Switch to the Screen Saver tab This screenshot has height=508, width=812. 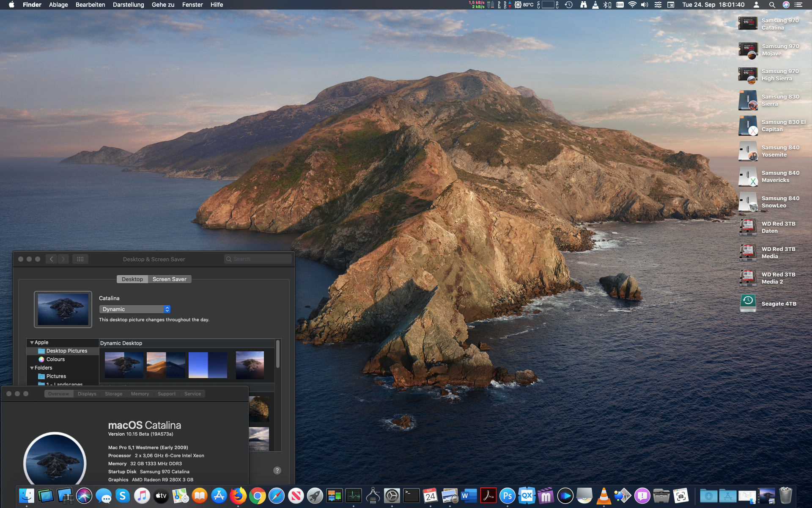[x=169, y=279]
